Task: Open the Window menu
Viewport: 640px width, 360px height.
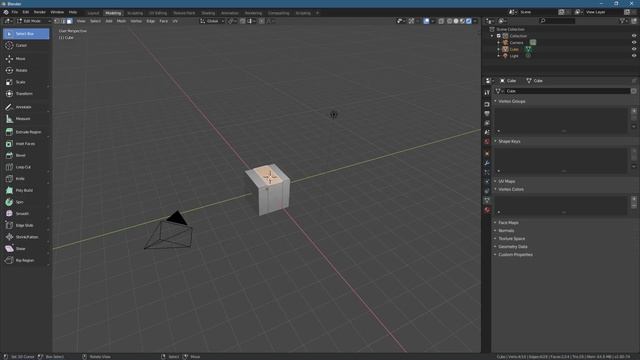Action: click(57, 12)
